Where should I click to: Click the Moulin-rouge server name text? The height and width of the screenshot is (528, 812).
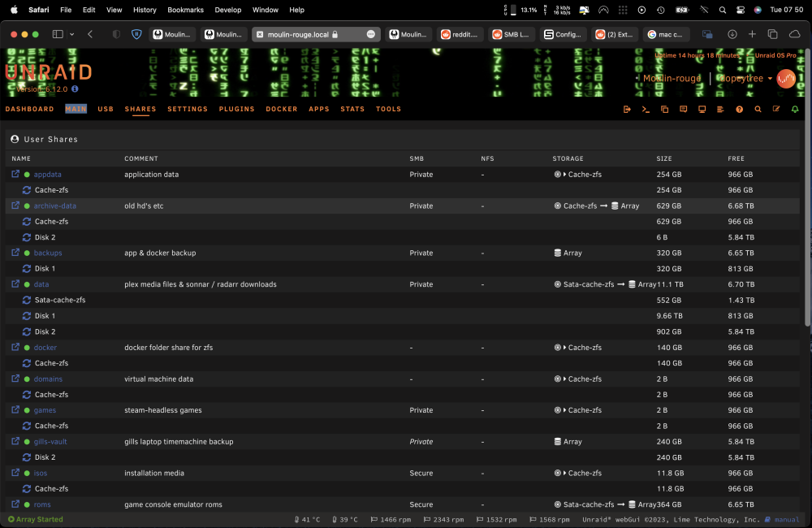pos(672,78)
